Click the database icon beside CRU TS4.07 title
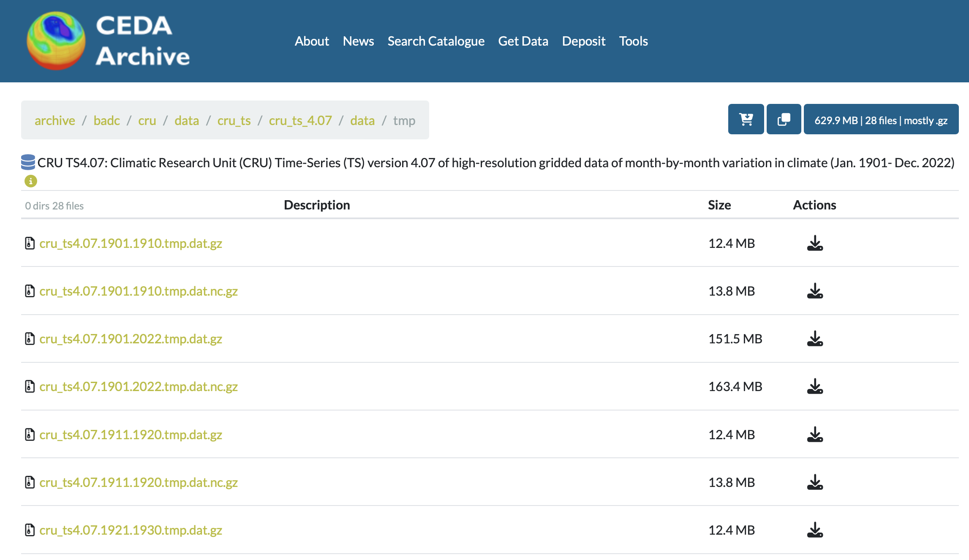 (28, 163)
